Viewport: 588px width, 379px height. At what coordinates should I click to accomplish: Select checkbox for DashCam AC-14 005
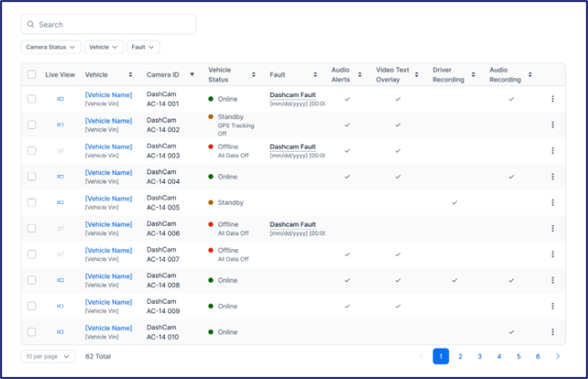(32, 202)
